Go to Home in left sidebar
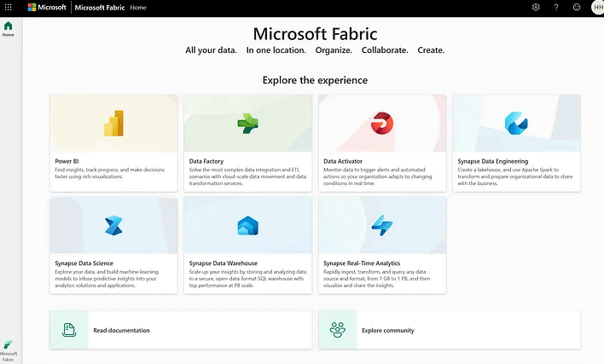 (9, 29)
